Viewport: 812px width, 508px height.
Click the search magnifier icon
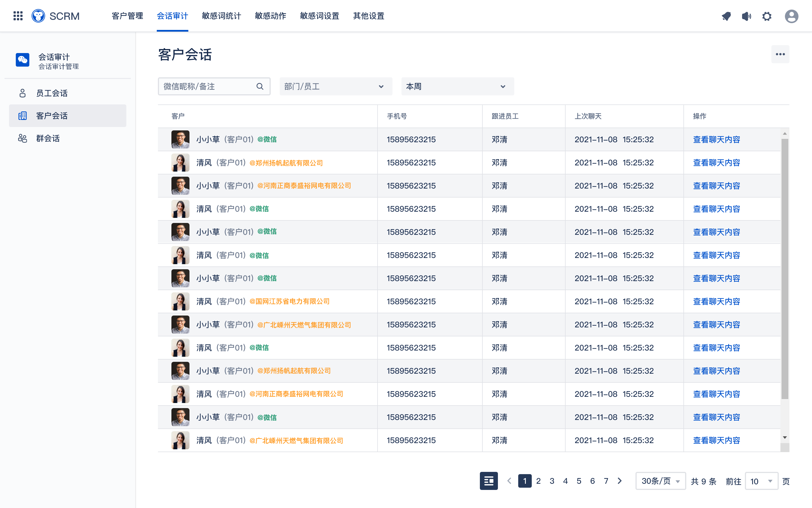click(260, 86)
